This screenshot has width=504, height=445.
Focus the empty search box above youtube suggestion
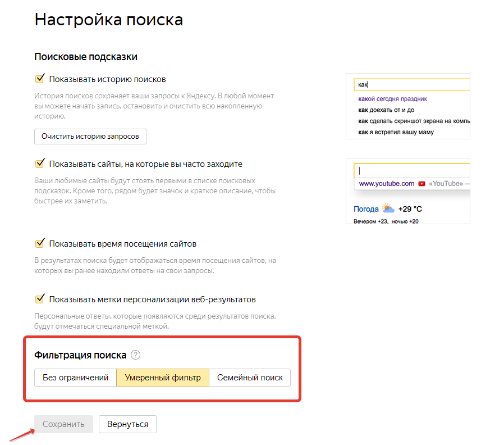coord(413,170)
